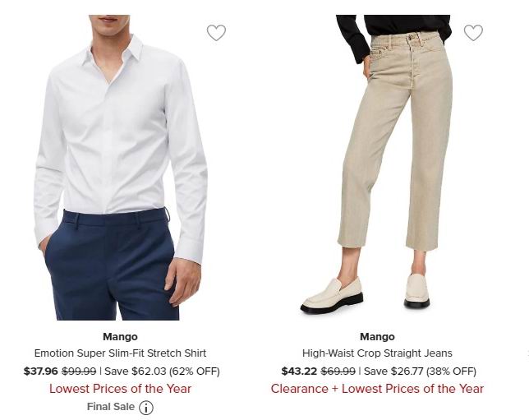
Task: Favorite the Emotion Super Slim-Fit Stretch Shirt heart
Action: (x=216, y=33)
